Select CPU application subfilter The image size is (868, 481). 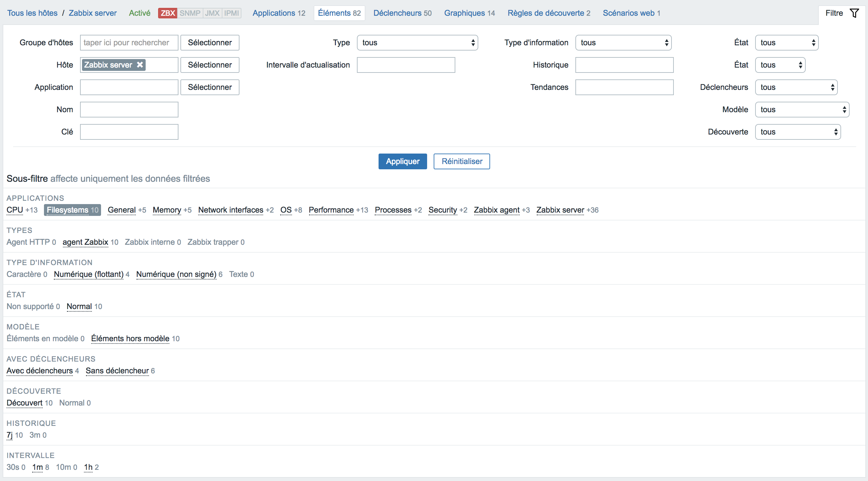coord(15,210)
